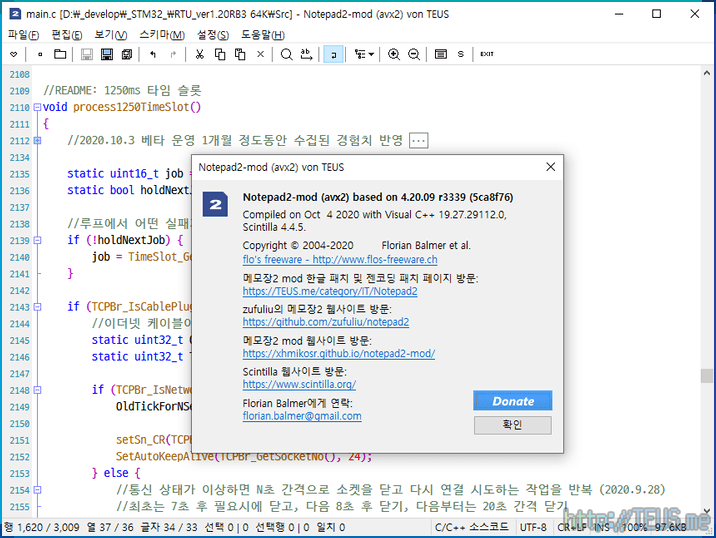Viewport: 716px width, 538px height.
Task: Delete selection with the X toolbar icon
Action: coord(260,54)
